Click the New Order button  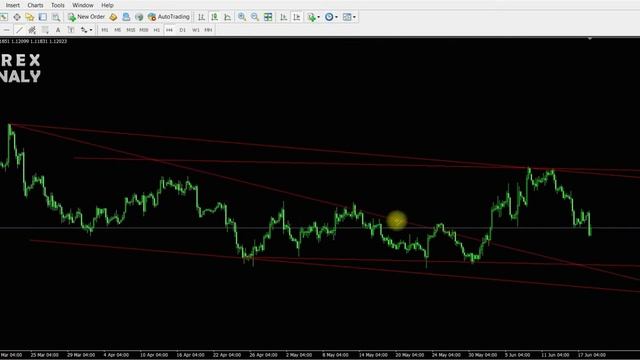click(86, 17)
